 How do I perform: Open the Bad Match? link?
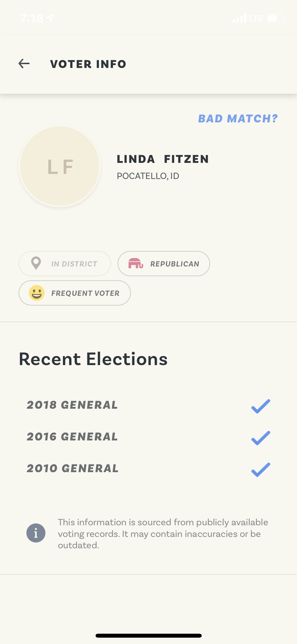point(238,119)
